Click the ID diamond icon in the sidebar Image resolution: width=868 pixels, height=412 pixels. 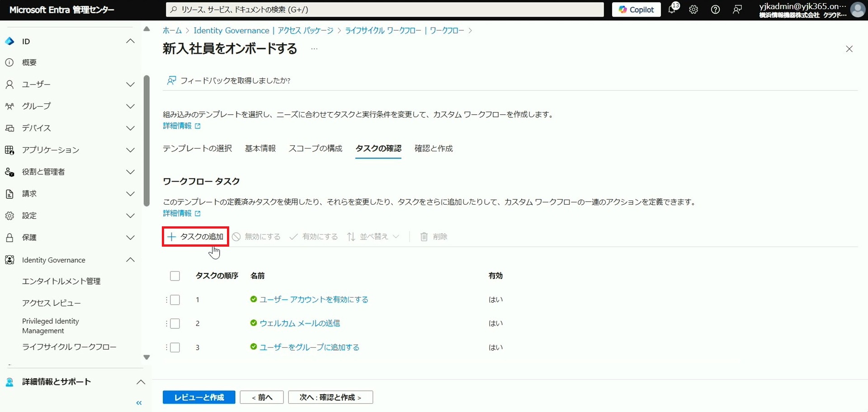9,41
